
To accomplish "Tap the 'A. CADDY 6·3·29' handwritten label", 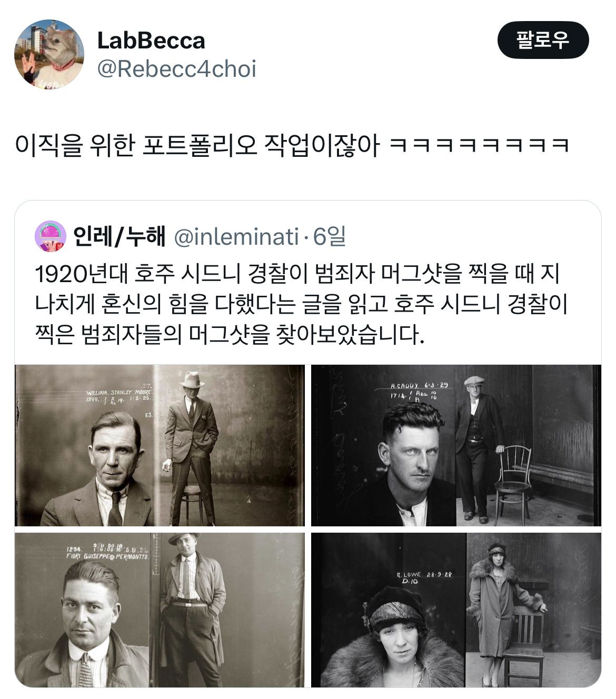I will (419, 385).
